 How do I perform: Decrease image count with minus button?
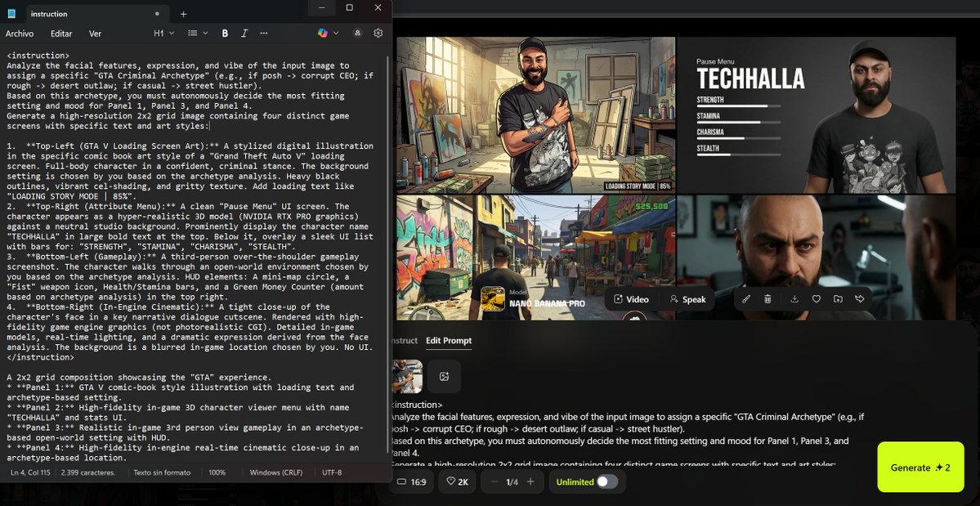494,481
